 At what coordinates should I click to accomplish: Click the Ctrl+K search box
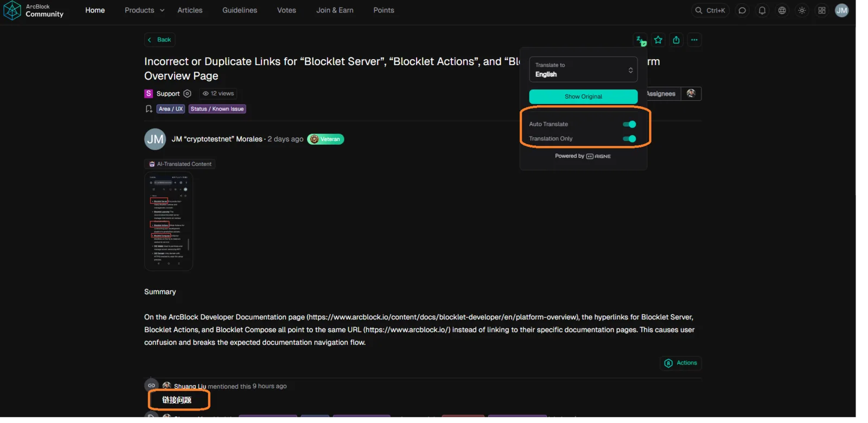coord(710,10)
